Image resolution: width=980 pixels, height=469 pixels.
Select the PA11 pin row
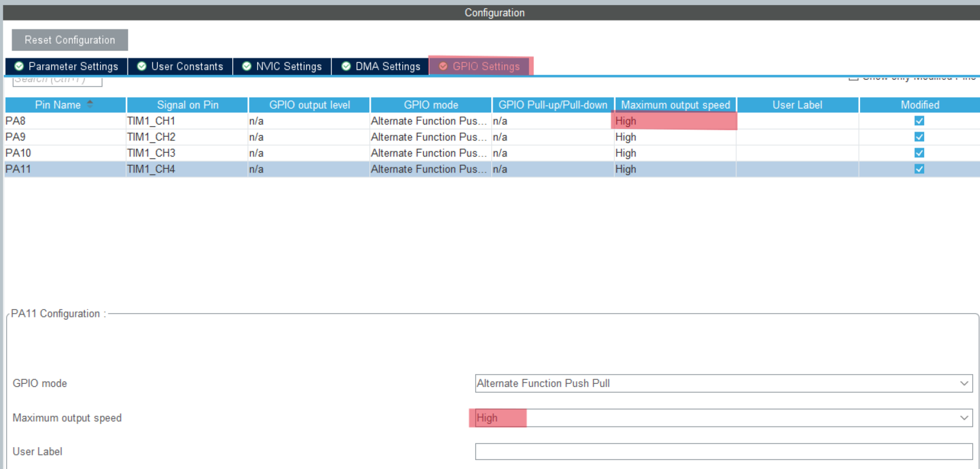tap(493, 169)
